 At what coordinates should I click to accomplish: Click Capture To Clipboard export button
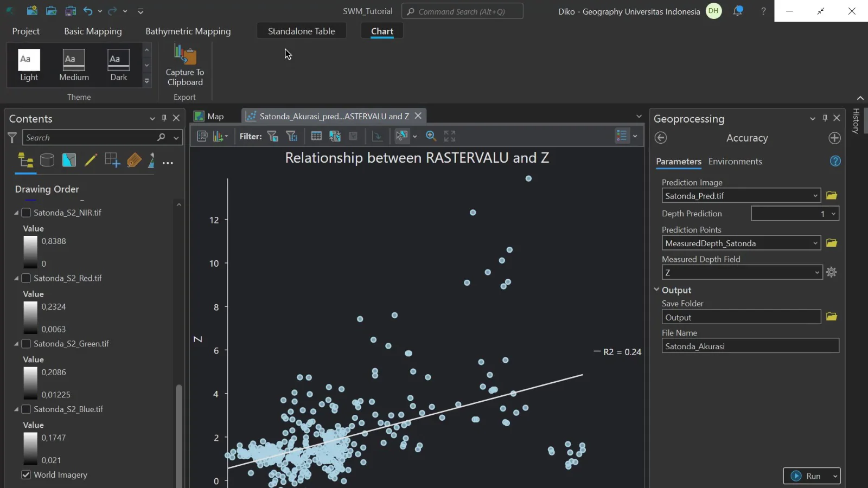coord(185,66)
